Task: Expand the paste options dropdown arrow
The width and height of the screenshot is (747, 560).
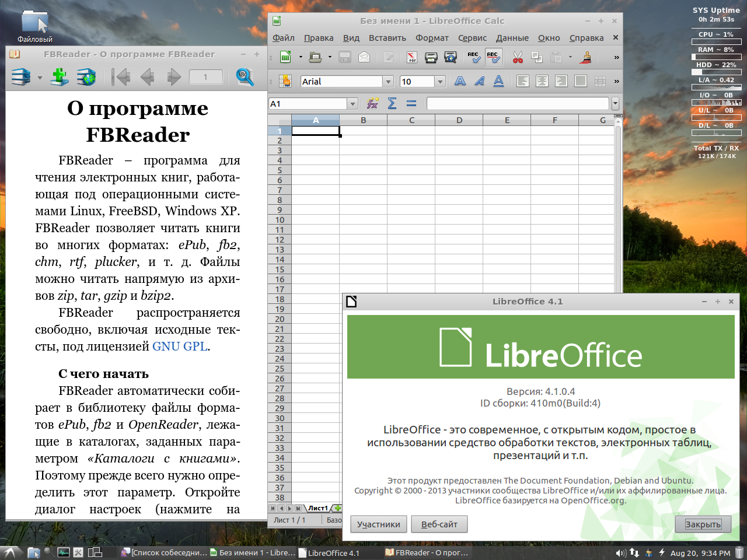Action: click(x=571, y=57)
